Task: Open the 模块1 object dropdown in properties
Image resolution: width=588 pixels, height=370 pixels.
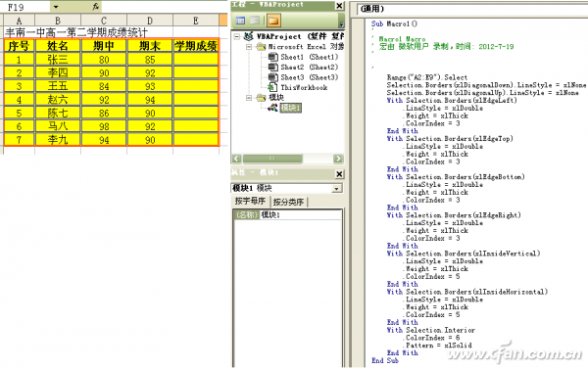Action: click(337, 188)
